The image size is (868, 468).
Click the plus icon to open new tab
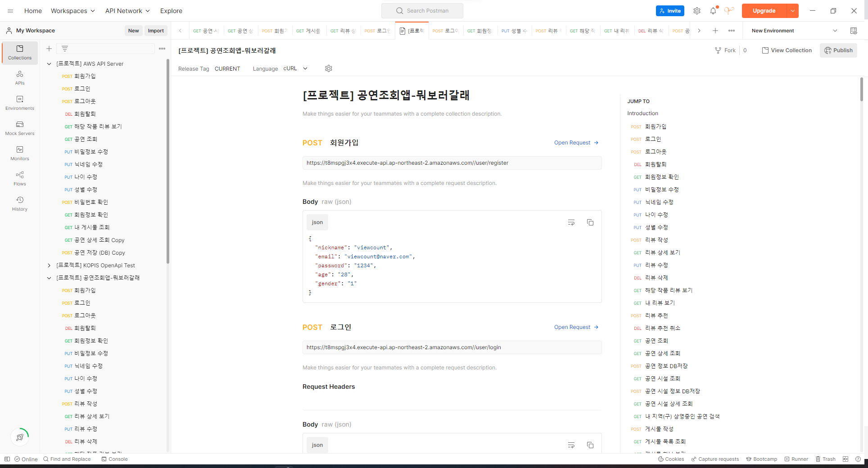[715, 31]
